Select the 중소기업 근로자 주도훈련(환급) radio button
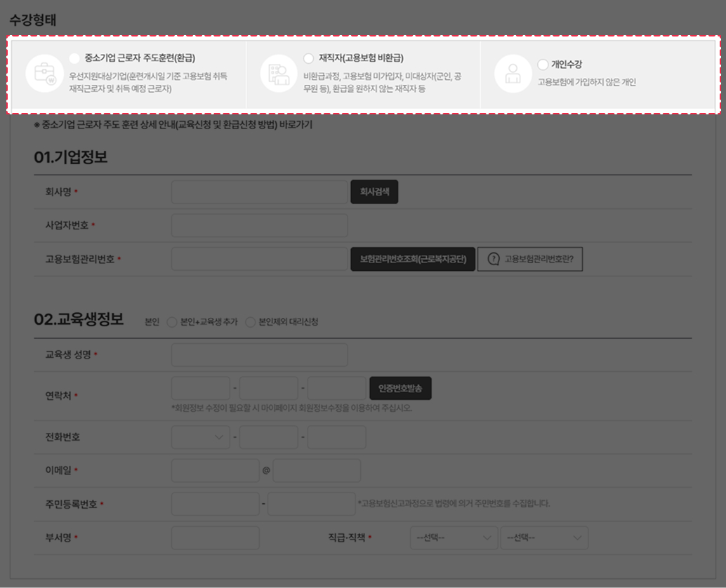The image size is (726, 588). click(75, 58)
